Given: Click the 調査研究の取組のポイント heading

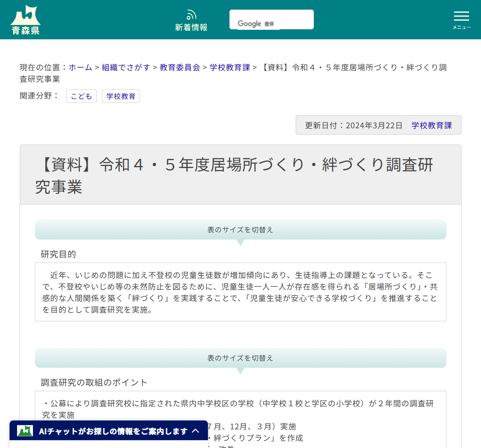Looking at the screenshot, I should [93, 382].
